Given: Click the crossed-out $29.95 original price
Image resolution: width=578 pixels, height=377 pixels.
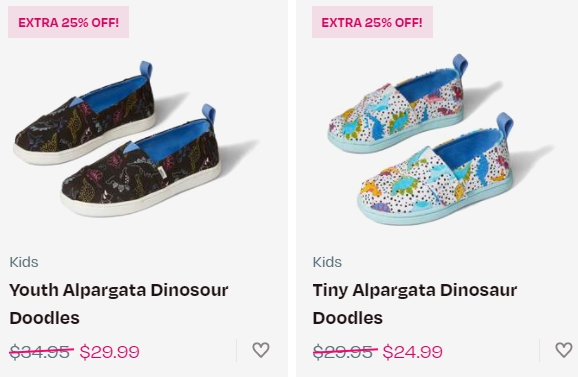Looking at the screenshot, I should point(345,351).
